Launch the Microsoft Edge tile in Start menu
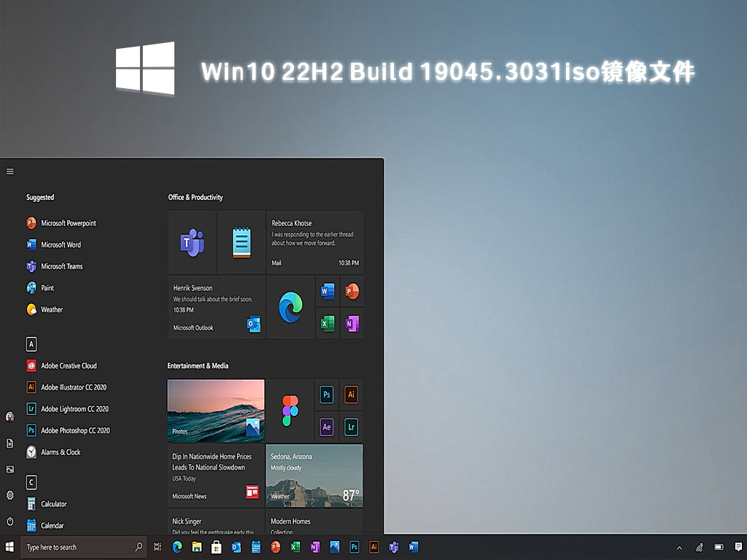 pos(290,307)
